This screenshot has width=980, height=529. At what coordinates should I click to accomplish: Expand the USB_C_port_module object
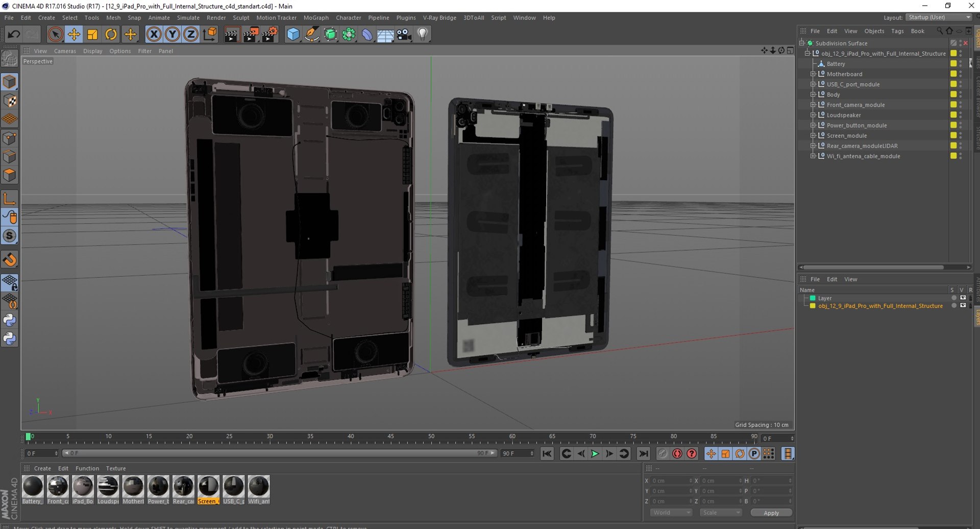click(813, 84)
